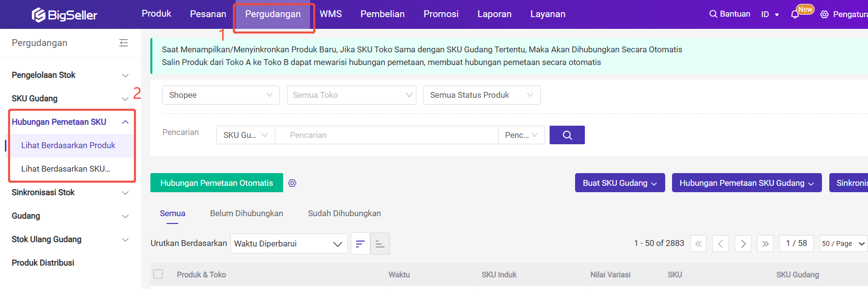Sort descending with the sort icon

tap(361, 244)
